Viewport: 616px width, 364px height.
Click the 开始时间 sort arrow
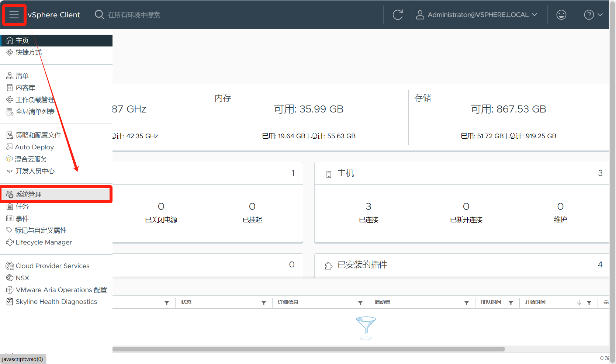pyautogui.click(x=579, y=302)
